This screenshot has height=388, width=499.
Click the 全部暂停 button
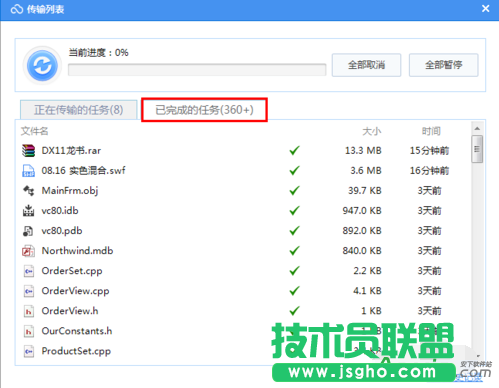click(x=444, y=65)
